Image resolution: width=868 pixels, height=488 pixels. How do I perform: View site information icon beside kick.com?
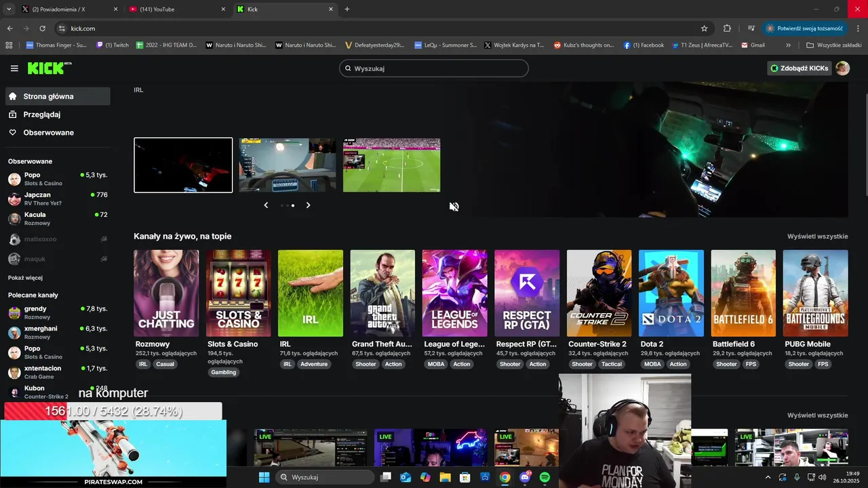click(62, 28)
